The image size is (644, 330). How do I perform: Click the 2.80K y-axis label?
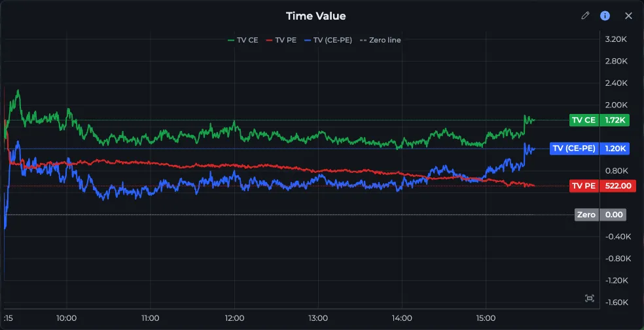click(x=616, y=62)
